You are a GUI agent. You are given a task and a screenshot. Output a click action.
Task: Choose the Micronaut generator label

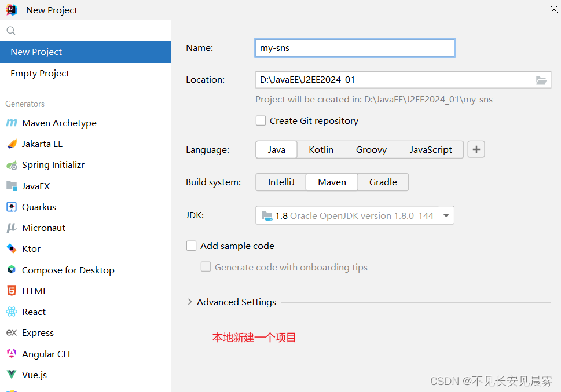pos(43,228)
